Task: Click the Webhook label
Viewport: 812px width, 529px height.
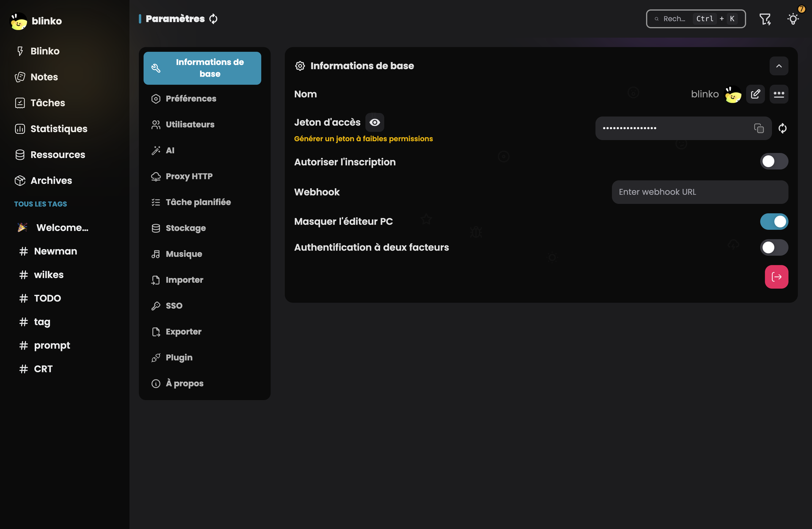Action: (317, 192)
